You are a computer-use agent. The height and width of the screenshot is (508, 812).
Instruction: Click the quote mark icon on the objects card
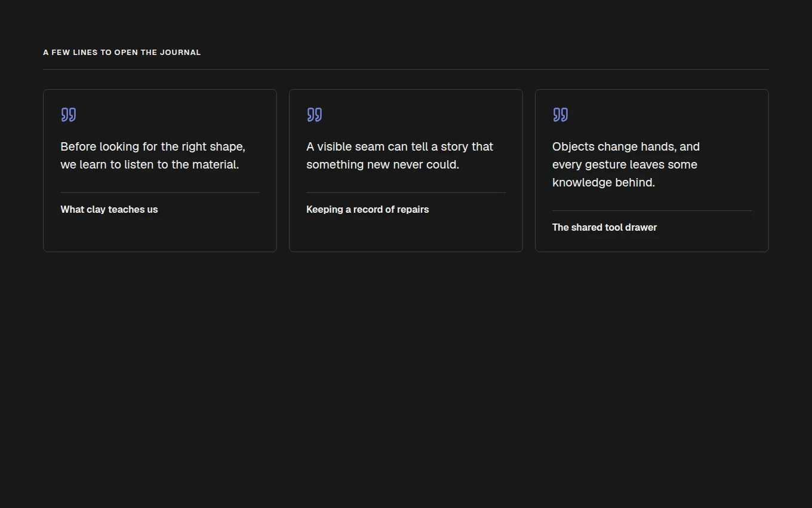[x=561, y=115]
